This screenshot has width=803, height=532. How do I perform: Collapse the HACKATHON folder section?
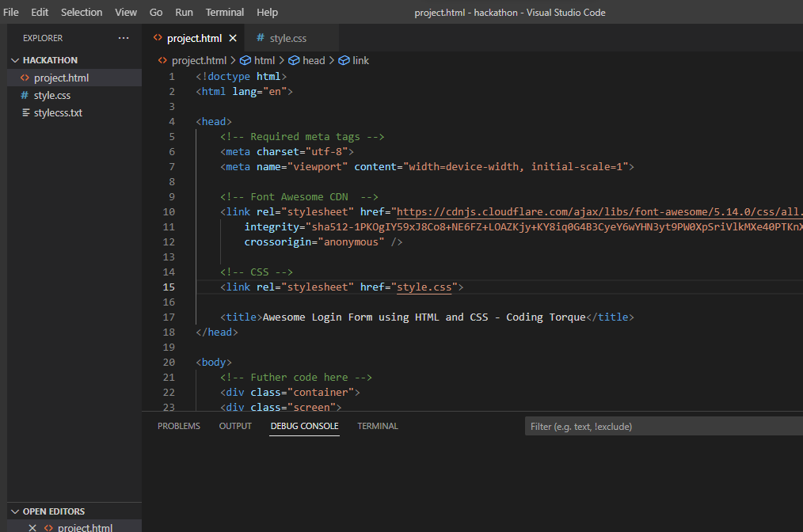pyautogui.click(x=14, y=60)
